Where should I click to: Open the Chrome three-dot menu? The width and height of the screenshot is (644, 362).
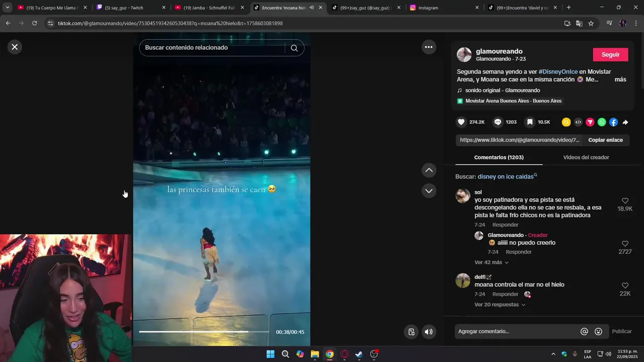click(x=636, y=23)
